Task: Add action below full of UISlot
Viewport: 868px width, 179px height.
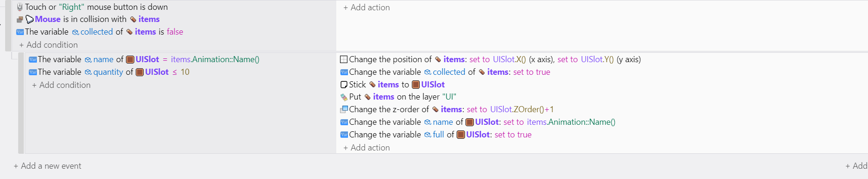Action: (367, 148)
